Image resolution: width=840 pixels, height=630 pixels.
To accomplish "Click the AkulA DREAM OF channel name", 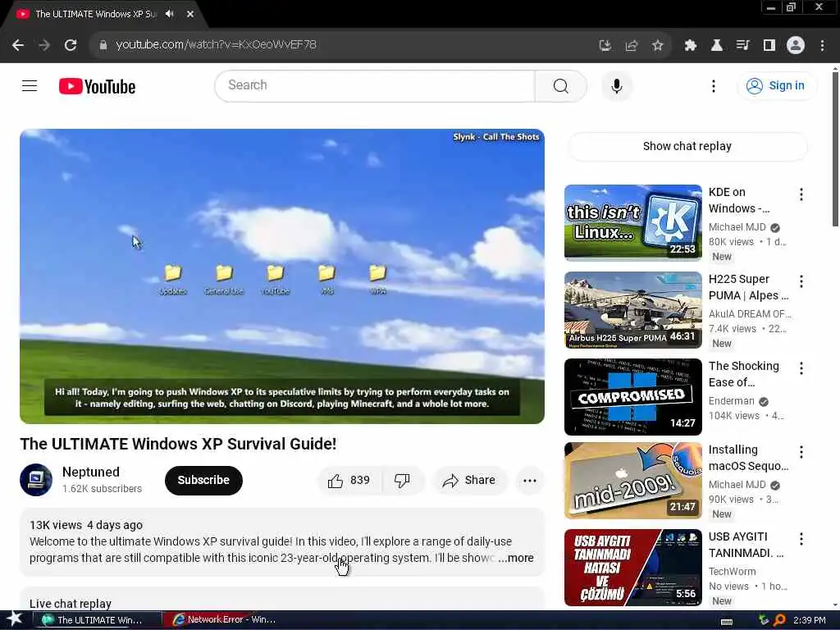I will coord(749,314).
